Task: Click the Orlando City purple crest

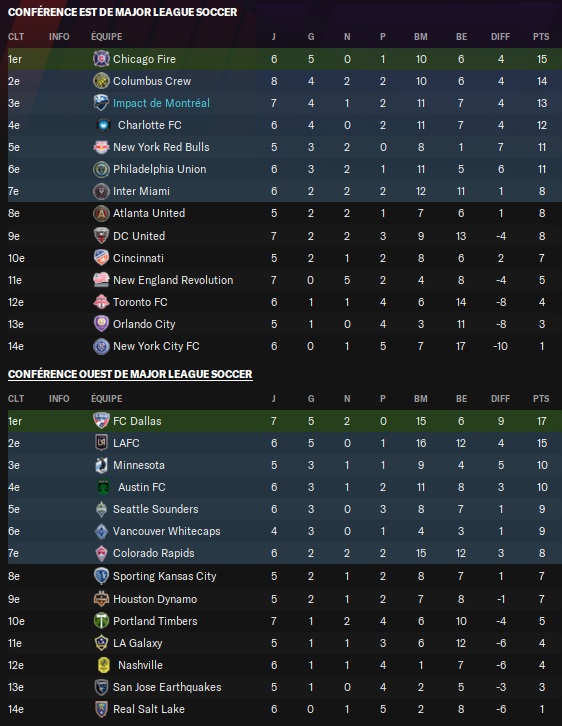Action: pos(101,324)
